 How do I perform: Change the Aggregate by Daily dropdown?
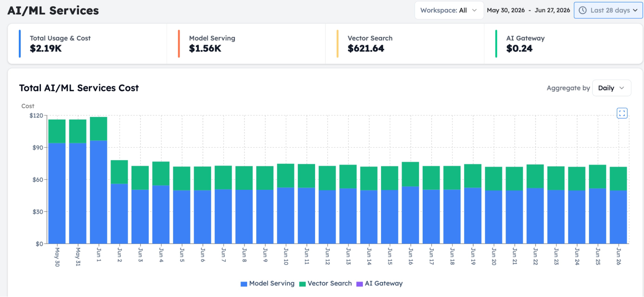coord(611,88)
